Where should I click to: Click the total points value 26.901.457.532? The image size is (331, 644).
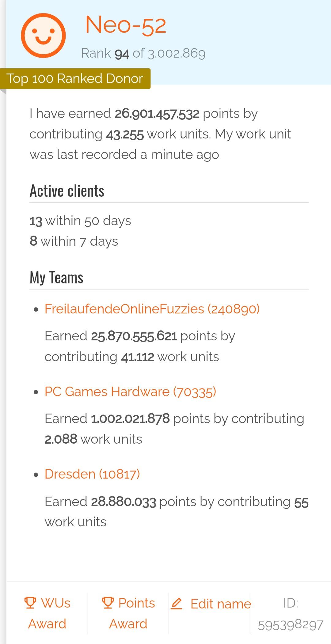pyautogui.click(x=157, y=114)
